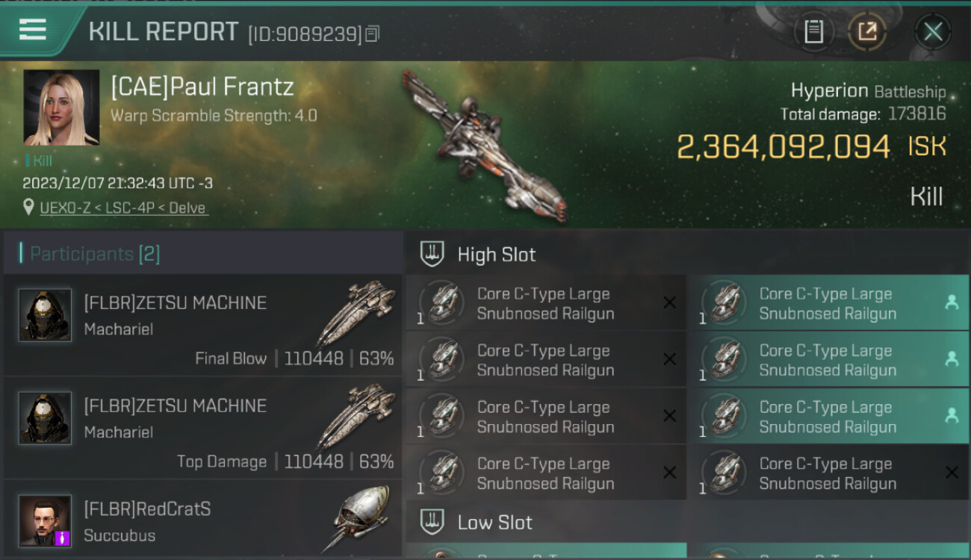Open Paul Frantz's character portrait

coord(61,108)
